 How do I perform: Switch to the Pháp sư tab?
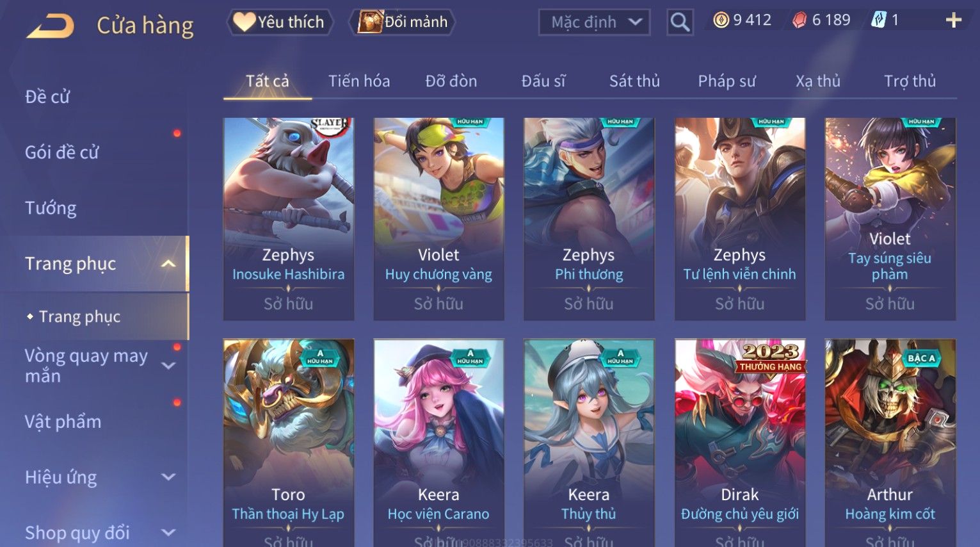pos(727,81)
